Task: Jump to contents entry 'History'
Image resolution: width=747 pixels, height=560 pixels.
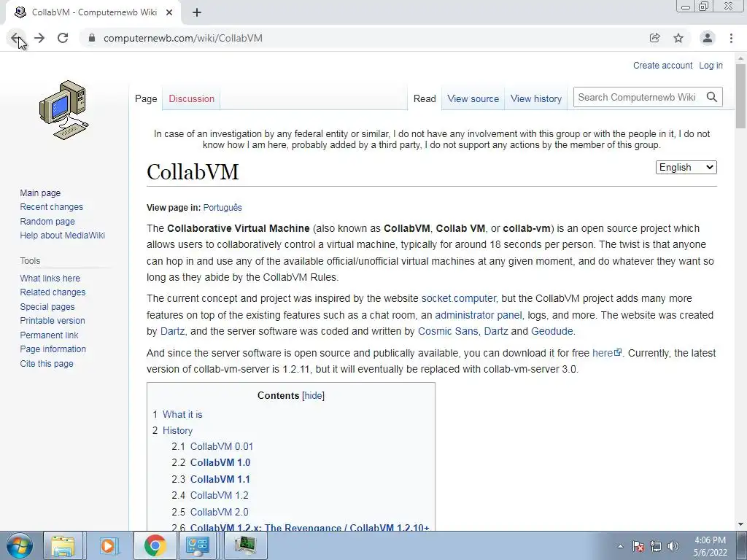Action: tap(177, 431)
